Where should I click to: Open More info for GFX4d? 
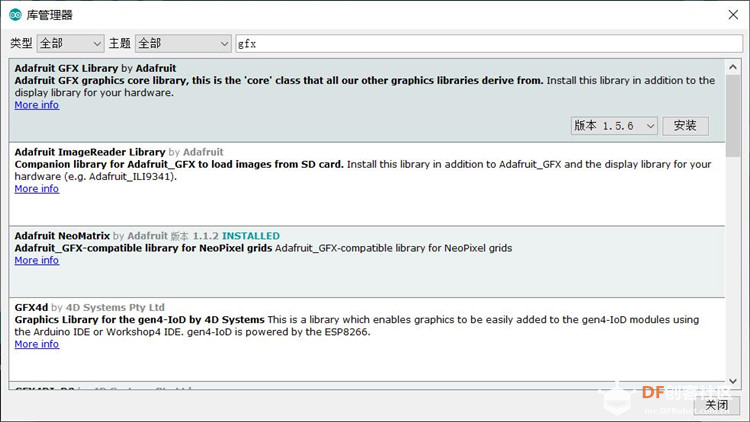click(x=37, y=344)
